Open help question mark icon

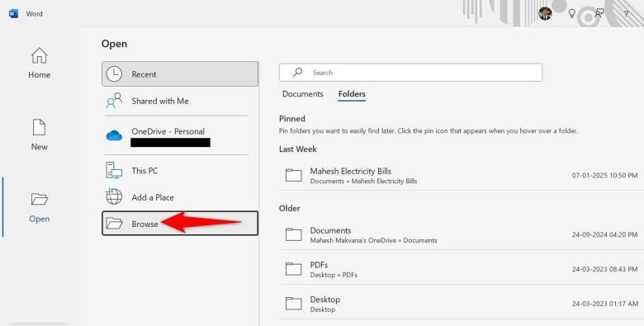[626, 13]
